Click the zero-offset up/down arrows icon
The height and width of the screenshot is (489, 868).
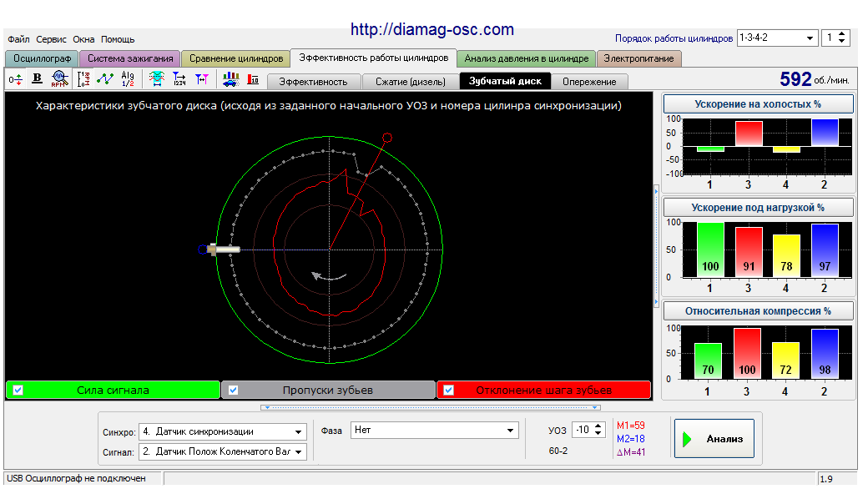pos(16,79)
